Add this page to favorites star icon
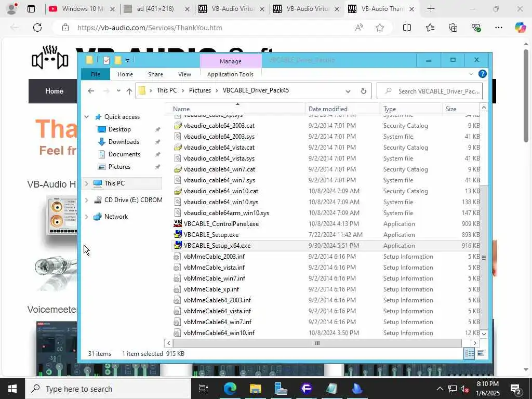The width and height of the screenshot is (532, 399). pos(380,28)
